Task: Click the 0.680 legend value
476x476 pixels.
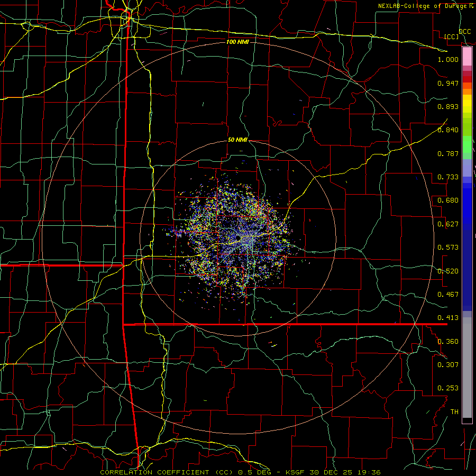Action: pyautogui.click(x=448, y=200)
